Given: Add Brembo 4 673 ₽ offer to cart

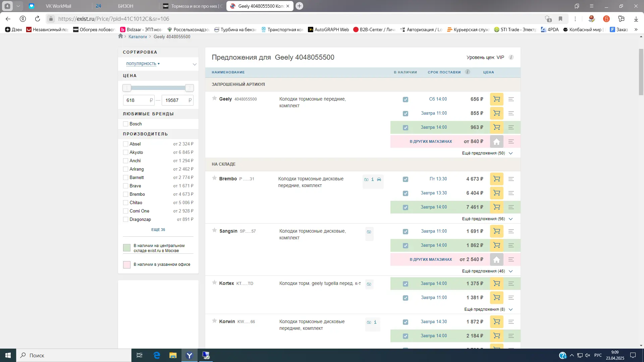Looking at the screenshot, I should [x=496, y=179].
